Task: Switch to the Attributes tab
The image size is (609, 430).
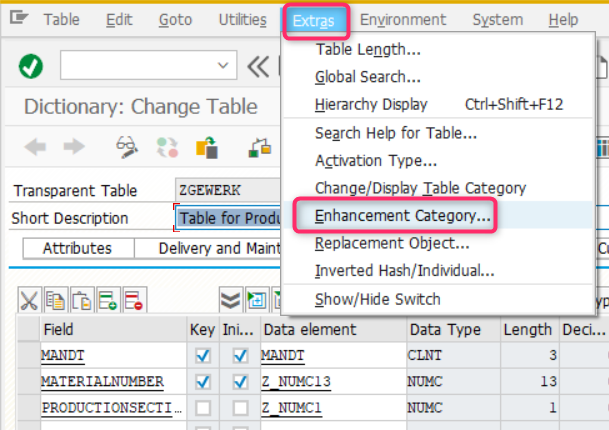Action: (x=77, y=248)
